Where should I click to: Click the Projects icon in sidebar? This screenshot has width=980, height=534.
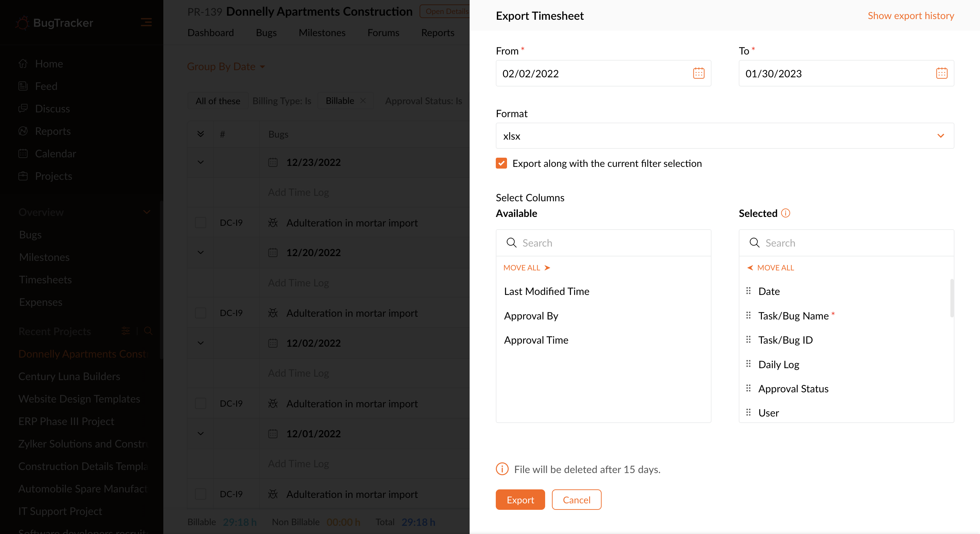click(23, 176)
